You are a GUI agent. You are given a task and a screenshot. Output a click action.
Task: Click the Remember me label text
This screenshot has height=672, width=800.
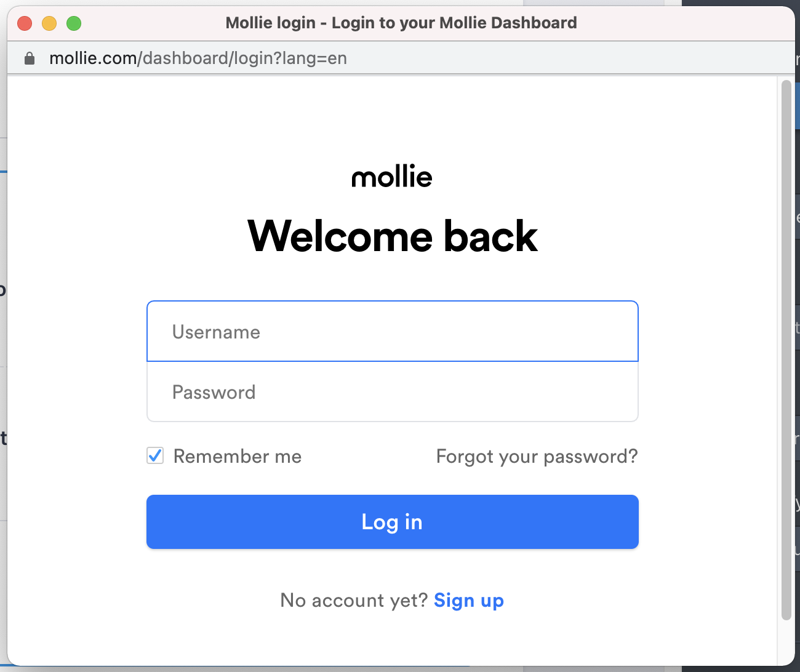click(x=238, y=457)
